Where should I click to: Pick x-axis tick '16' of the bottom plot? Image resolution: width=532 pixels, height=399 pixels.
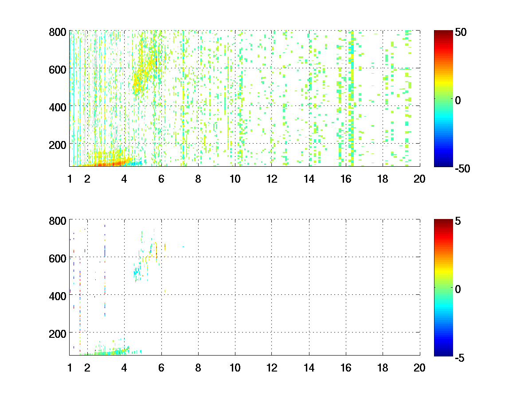[346, 368]
